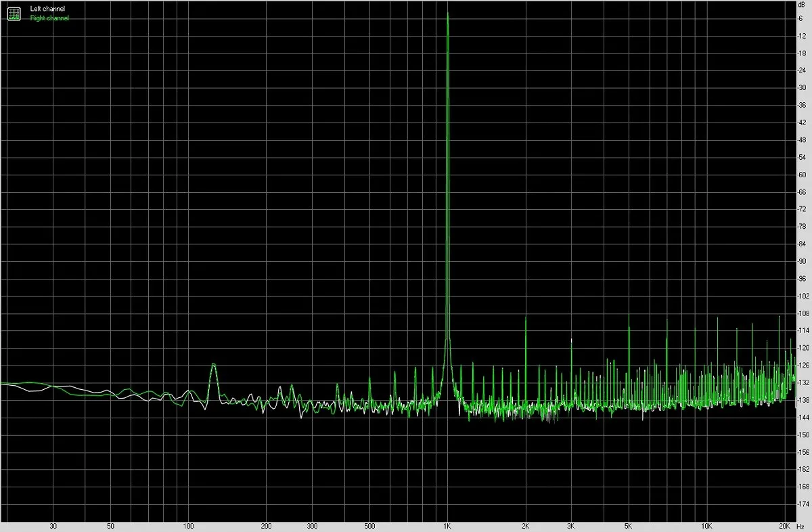Click the "-78" dB axis value

tap(802, 227)
